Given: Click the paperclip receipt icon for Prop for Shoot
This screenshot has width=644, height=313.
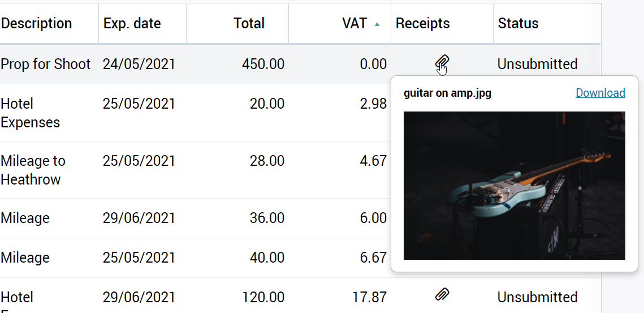Looking at the screenshot, I should [x=442, y=63].
